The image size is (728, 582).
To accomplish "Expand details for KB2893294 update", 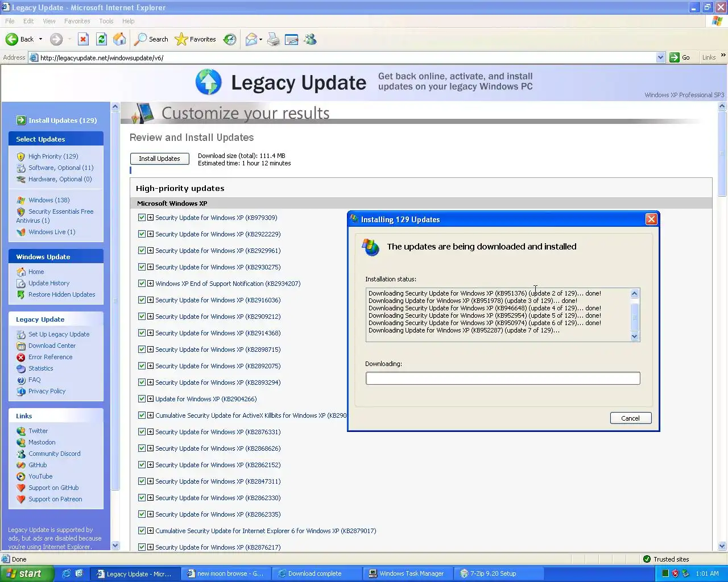I will [150, 382].
